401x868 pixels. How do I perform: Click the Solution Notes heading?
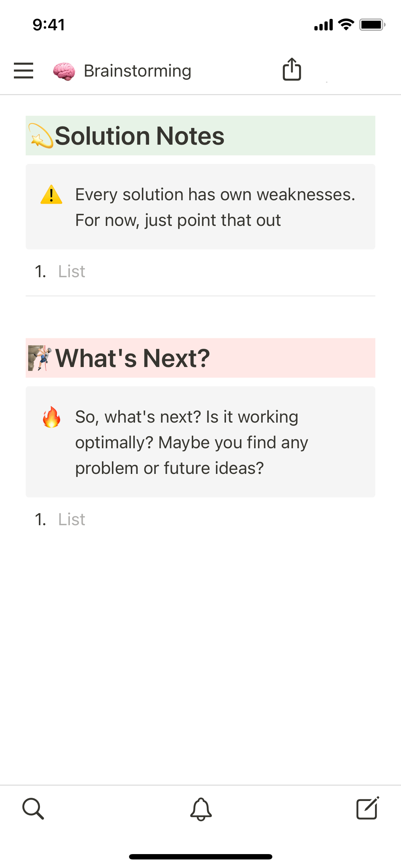140,136
